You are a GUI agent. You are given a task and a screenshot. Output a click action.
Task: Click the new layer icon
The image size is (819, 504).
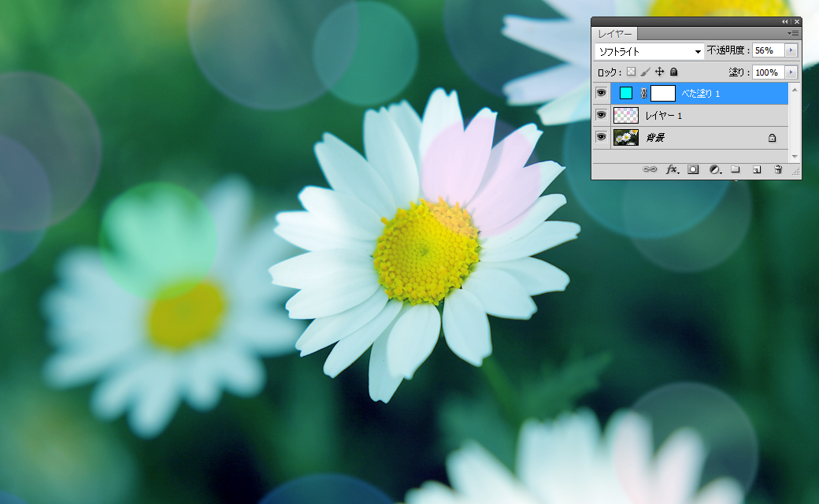756,169
